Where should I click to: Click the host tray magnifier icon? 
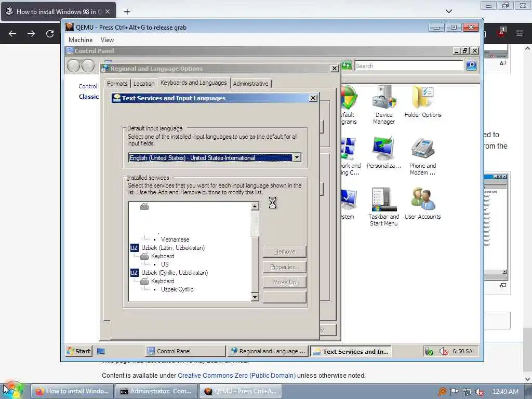click(442, 392)
